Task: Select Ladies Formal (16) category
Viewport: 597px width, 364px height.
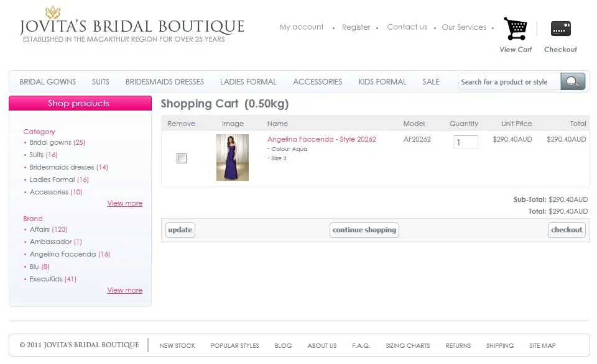Action: click(x=59, y=180)
